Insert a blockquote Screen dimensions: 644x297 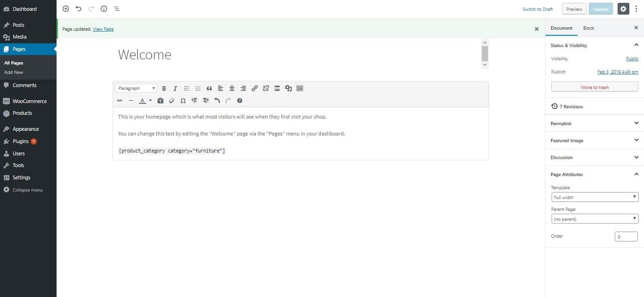[209, 88]
